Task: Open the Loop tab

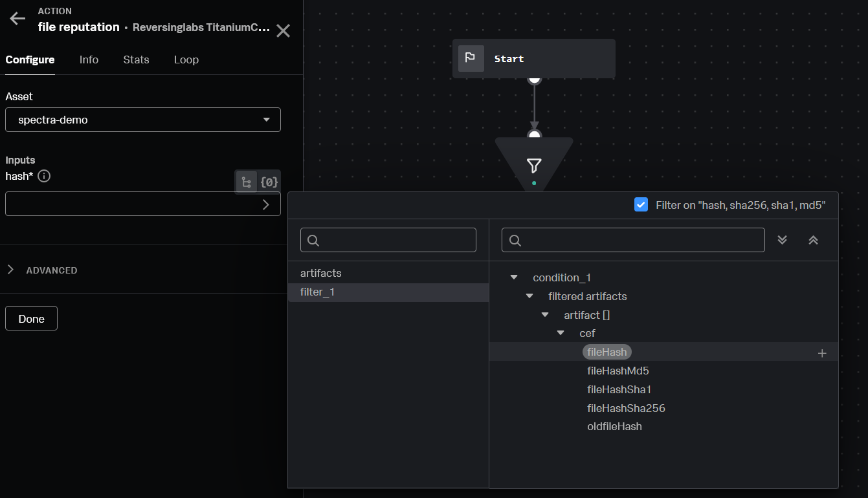Action: [186, 60]
